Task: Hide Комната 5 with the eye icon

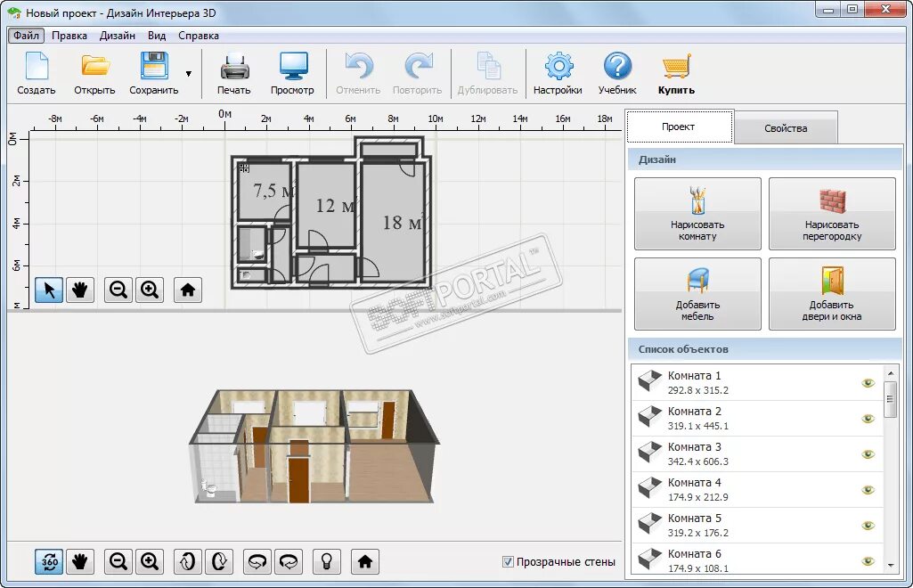Action: [868, 525]
